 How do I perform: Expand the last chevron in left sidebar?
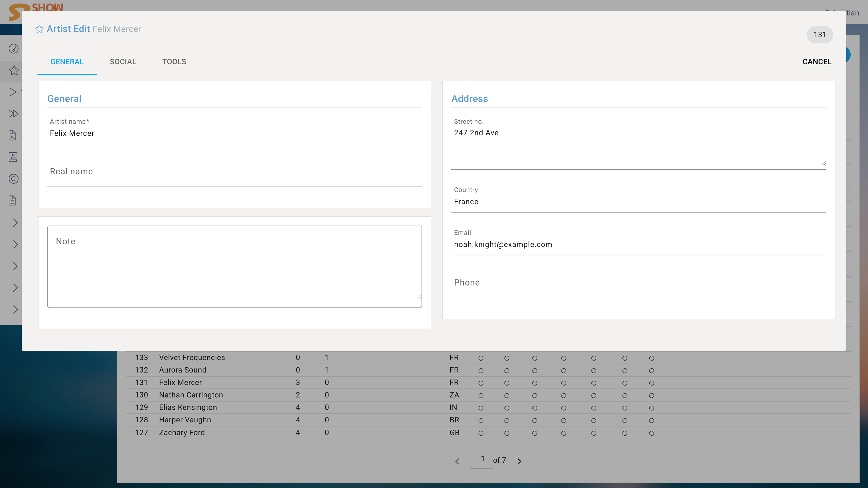(15, 310)
